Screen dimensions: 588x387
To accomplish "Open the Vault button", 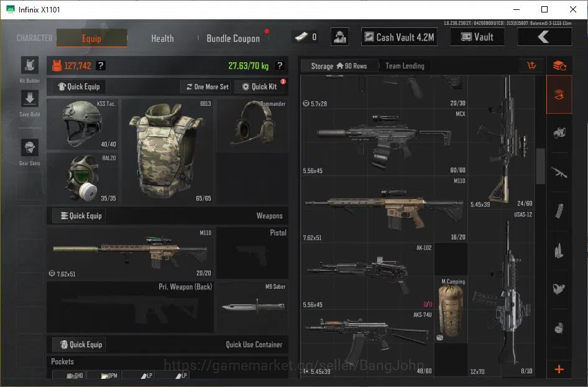I will click(x=477, y=37).
